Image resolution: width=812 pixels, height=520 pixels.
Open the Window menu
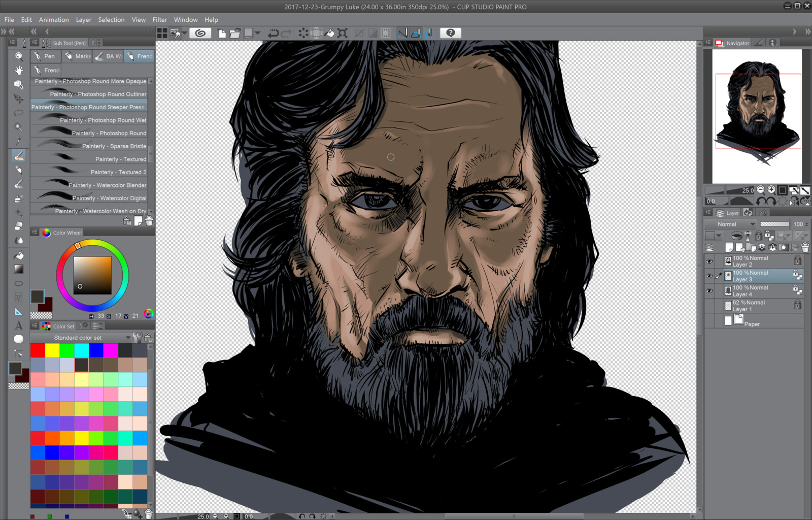pyautogui.click(x=186, y=20)
